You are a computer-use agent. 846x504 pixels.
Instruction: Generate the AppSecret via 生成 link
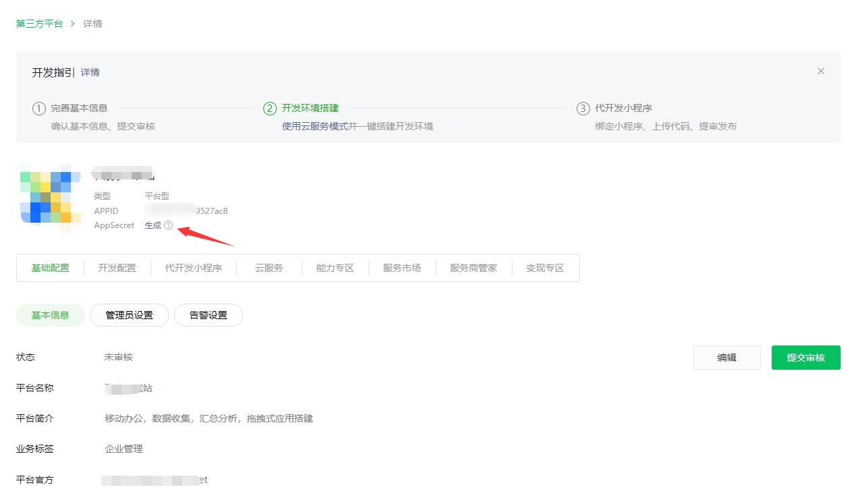click(153, 225)
